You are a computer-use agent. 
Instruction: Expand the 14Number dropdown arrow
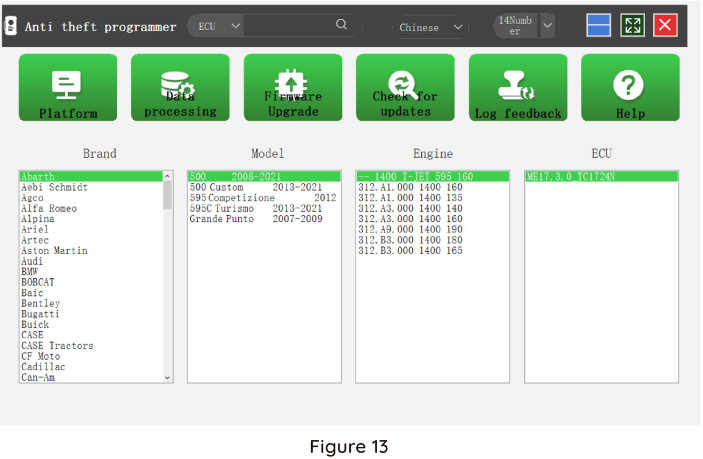[547, 26]
